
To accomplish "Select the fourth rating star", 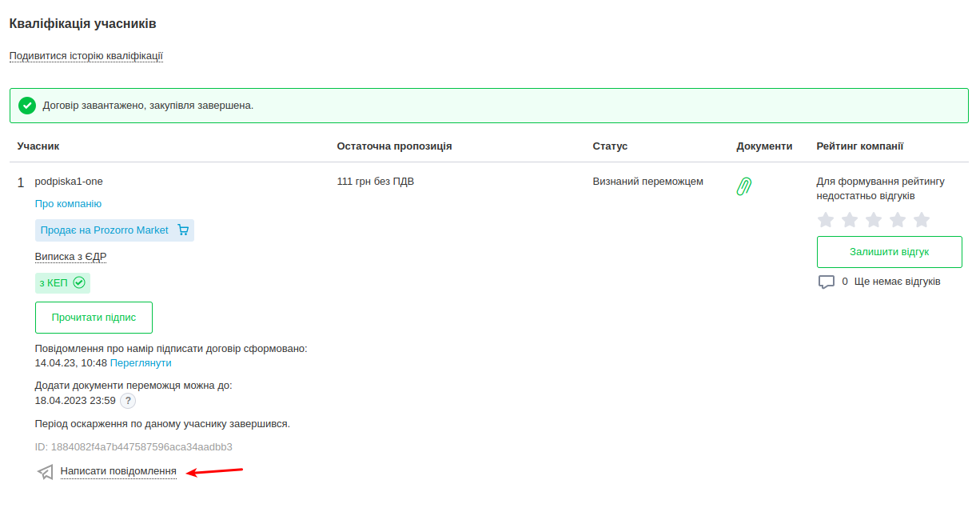I will [898, 220].
